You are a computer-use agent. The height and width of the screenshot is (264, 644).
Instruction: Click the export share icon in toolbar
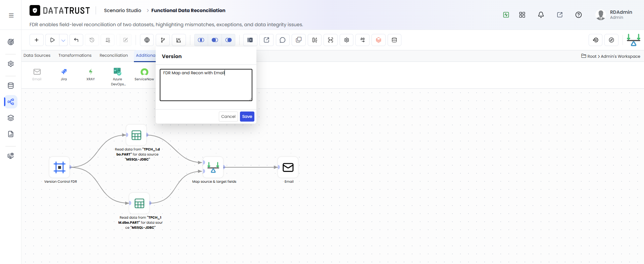coord(266,40)
